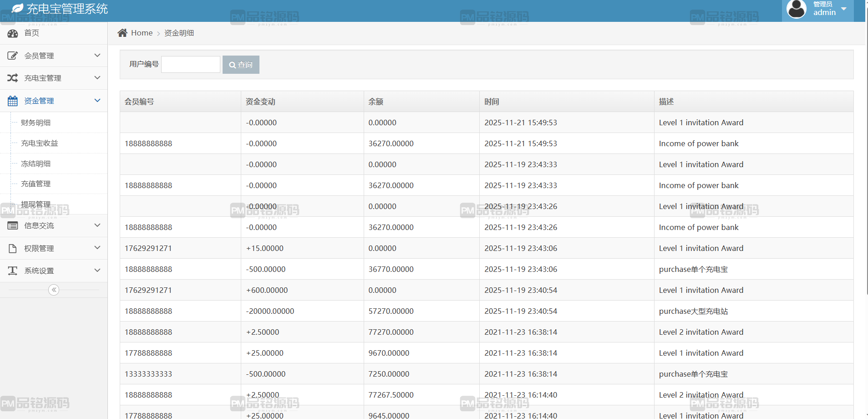Click the 充电宝管理 shuffle icon
868x419 pixels.
[x=13, y=78]
